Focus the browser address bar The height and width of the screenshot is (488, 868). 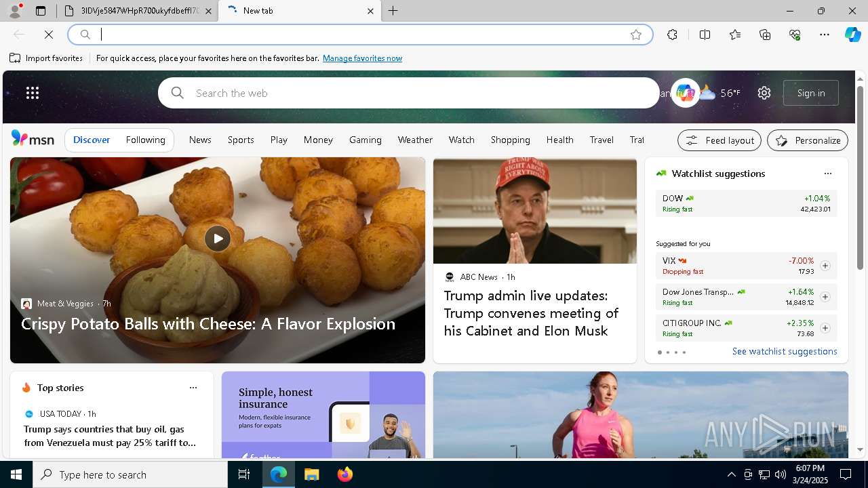click(x=359, y=35)
